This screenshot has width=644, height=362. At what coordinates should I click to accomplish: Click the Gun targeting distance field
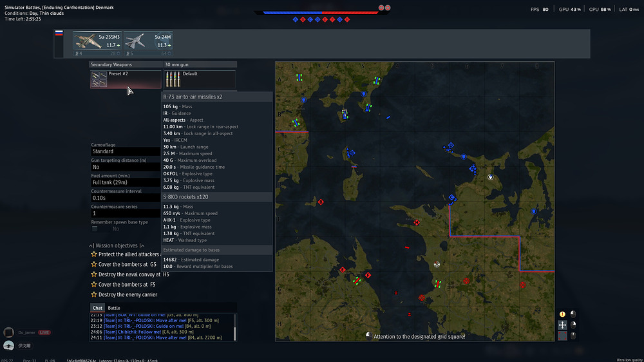(x=124, y=167)
